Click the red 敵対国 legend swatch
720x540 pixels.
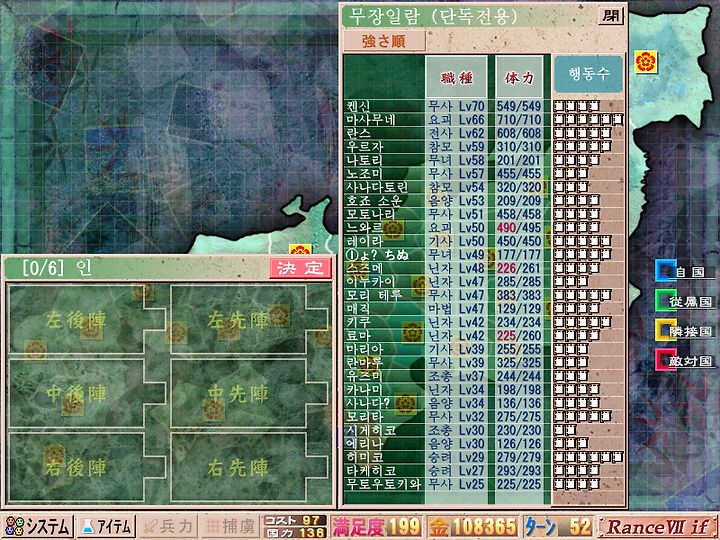pyautogui.click(x=665, y=360)
